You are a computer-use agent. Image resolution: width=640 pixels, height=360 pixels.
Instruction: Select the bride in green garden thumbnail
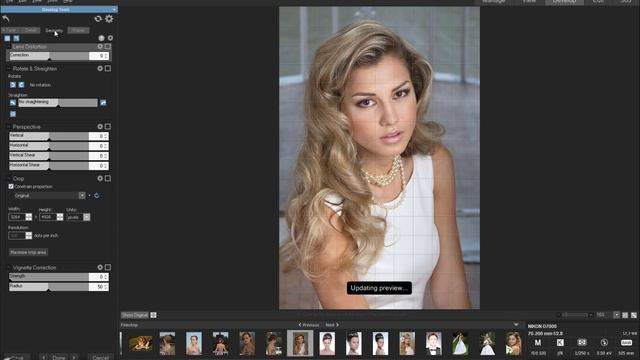(460, 343)
